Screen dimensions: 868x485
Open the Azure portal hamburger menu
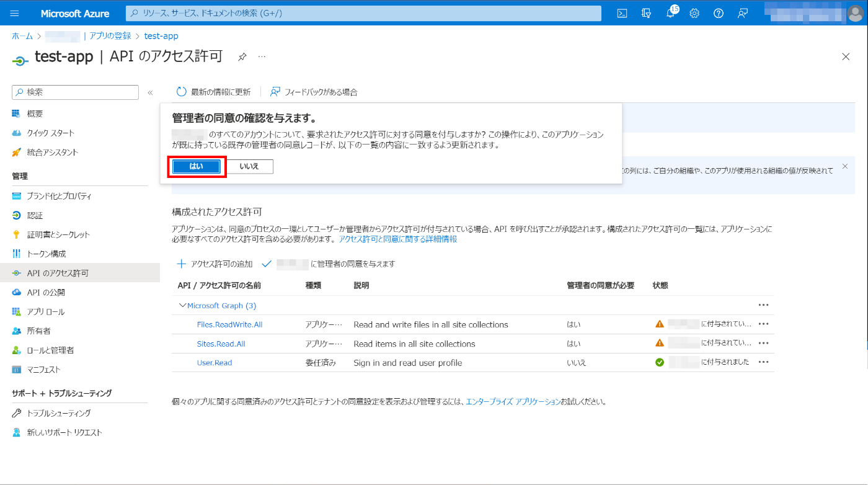(15, 13)
